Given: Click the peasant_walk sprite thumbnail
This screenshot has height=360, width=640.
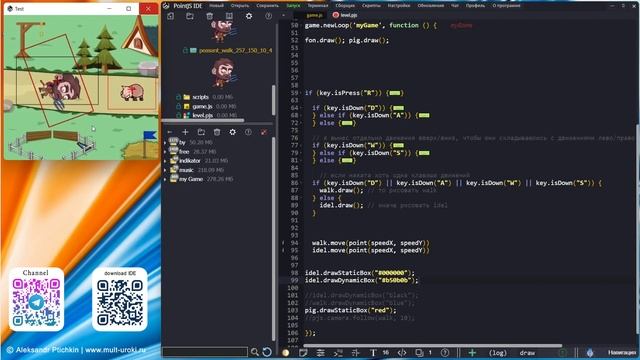Looking at the screenshot, I should tap(223, 72).
